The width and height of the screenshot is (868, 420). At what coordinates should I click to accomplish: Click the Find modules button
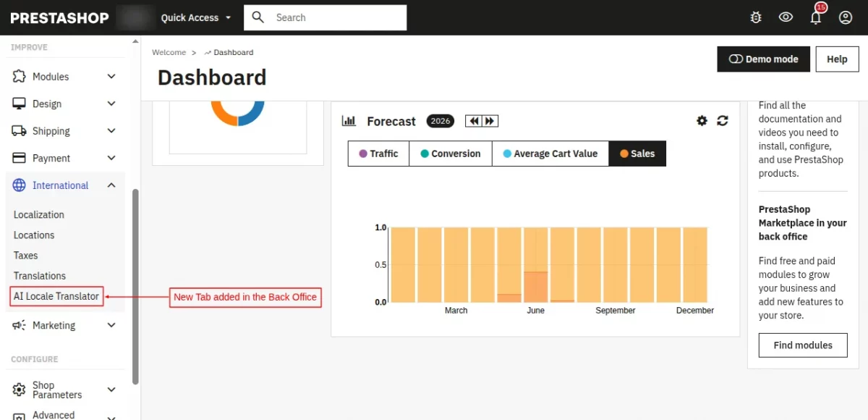pos(803,345)
